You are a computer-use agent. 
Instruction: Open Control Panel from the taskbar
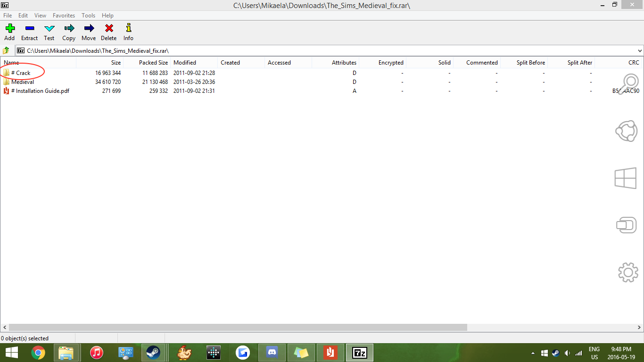126,353
